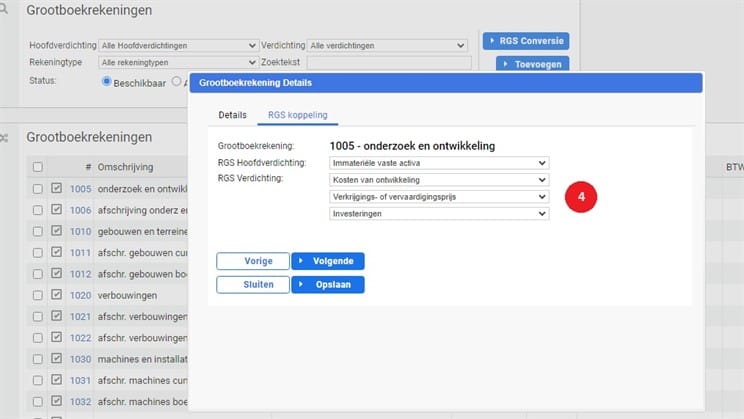The width and height of the screenshot is (744, 419).
Task: Select the row checkbox for account 1005
Action: [x=37, y=189]
